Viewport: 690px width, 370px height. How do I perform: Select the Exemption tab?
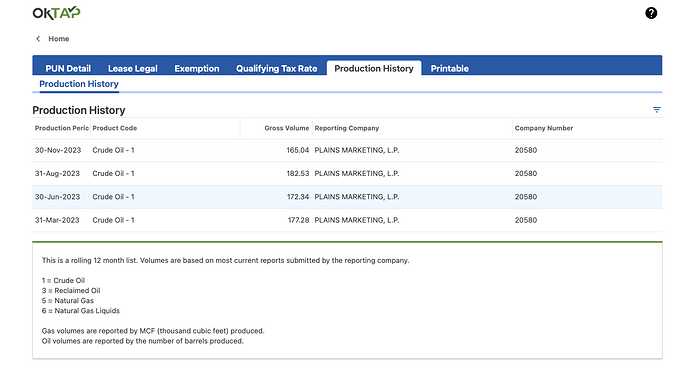tap(197, 68)
